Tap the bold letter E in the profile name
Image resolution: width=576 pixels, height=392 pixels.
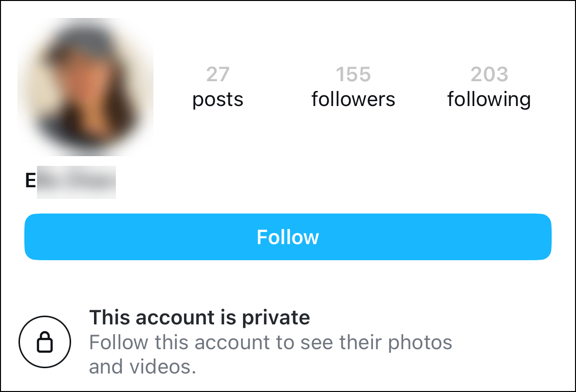(x=31, y=181)
